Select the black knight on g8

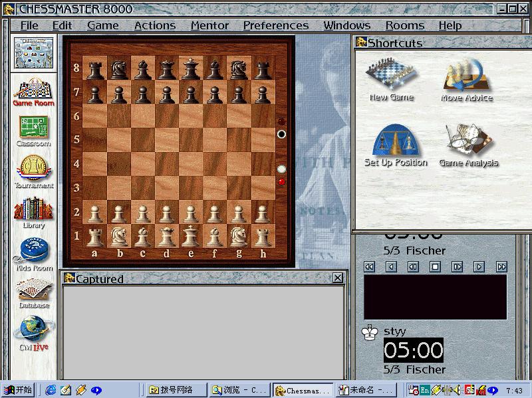(239, 70)
